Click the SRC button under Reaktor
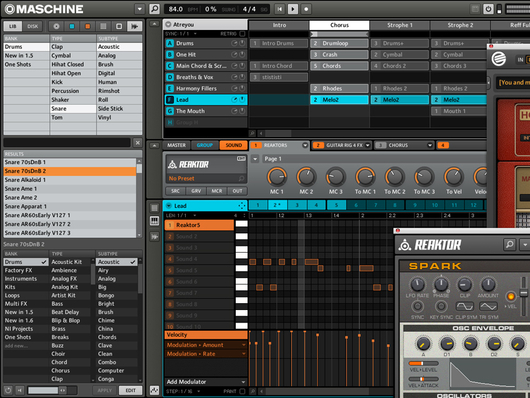This screenshot has width=530, height=398. (175, 191)
